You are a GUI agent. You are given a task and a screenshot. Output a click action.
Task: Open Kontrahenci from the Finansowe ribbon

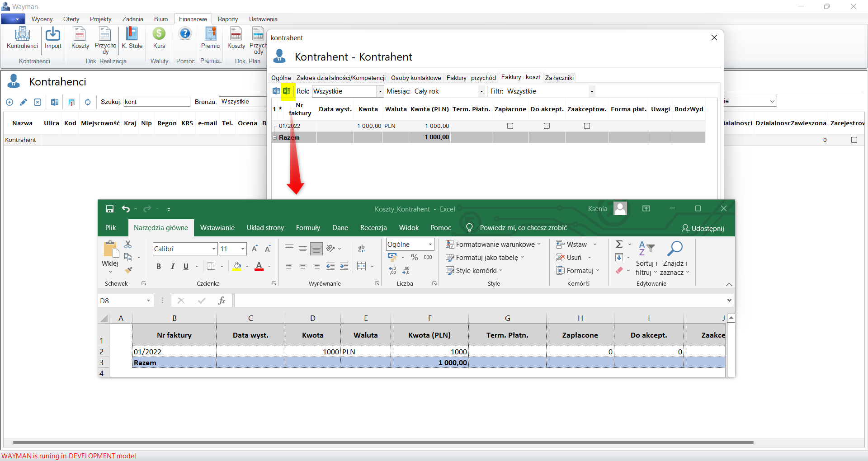(22, 38)
